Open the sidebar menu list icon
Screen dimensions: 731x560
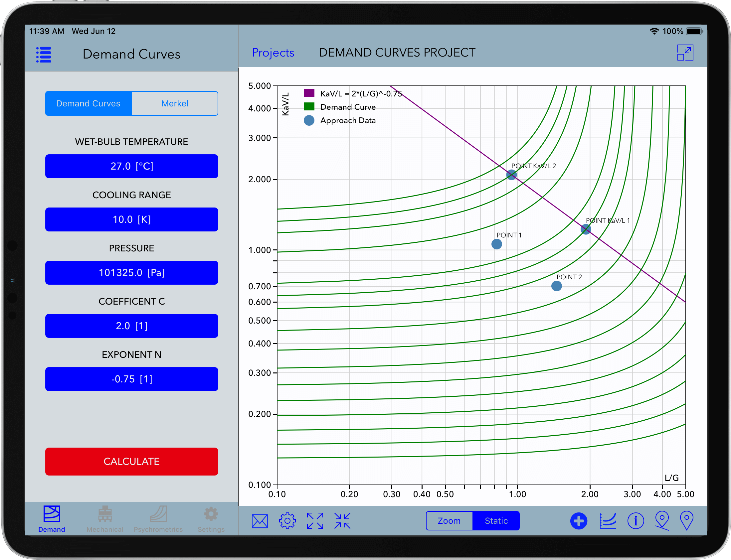[x=43, y=54]
